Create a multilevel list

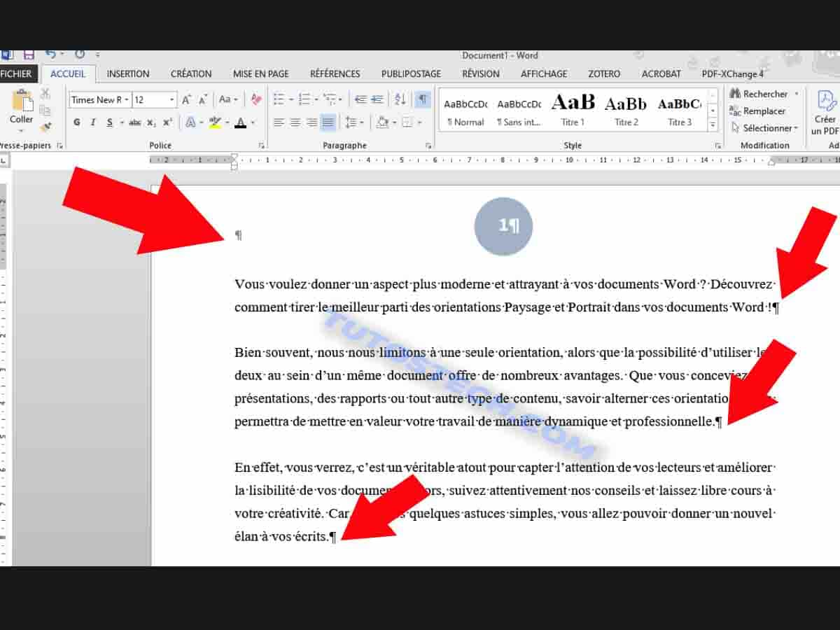point(330,100)
